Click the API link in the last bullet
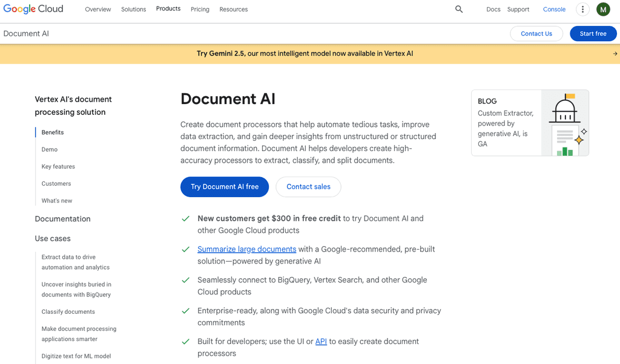Image resolution: width=620 pixels, height=364 pixels. [x=321, y=341]
